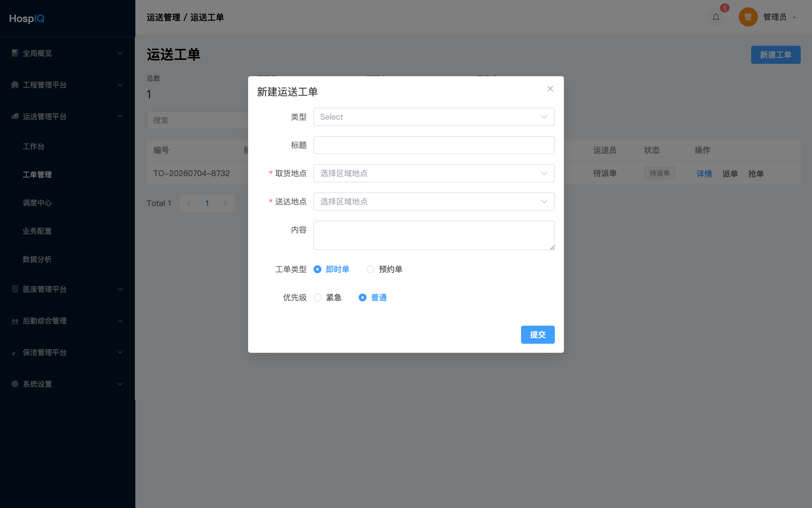Open the 取货地点 location dropdown
Image resolution: width=812 pixels, height=508 pixels.
pyautogui.click(x=434, y=173)
